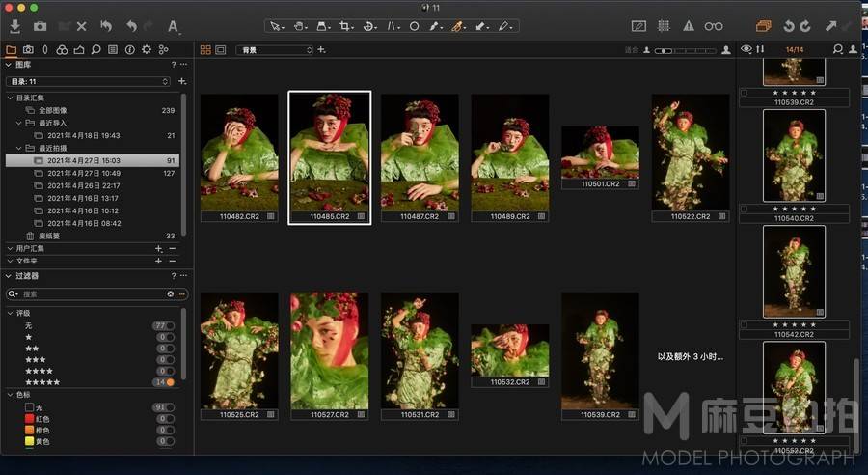Switch to the Library folder tool tab
Image resolution: width=868 pixels, height=475 pixels.
pyautogui.click(x=11, y=50)
